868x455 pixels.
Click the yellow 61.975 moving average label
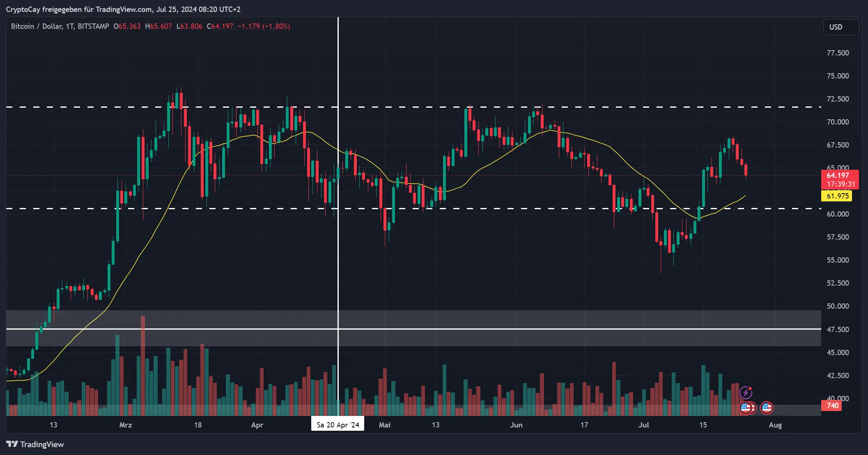[836, 196]
